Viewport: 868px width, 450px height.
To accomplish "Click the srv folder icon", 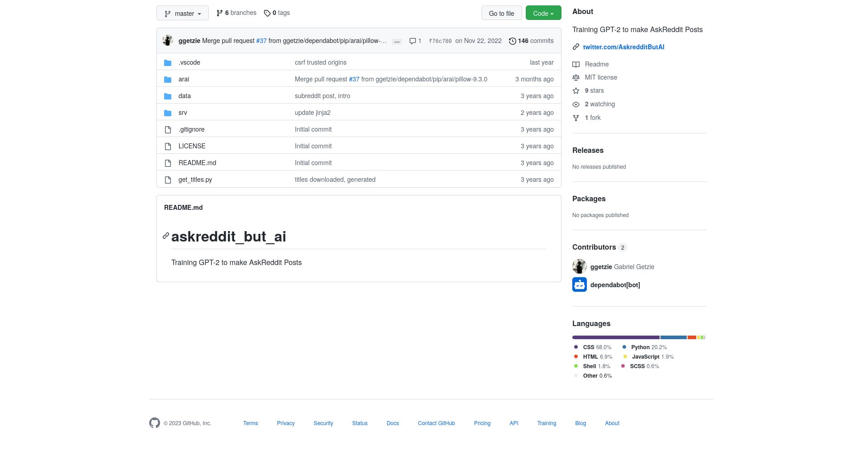I will 168,113.
